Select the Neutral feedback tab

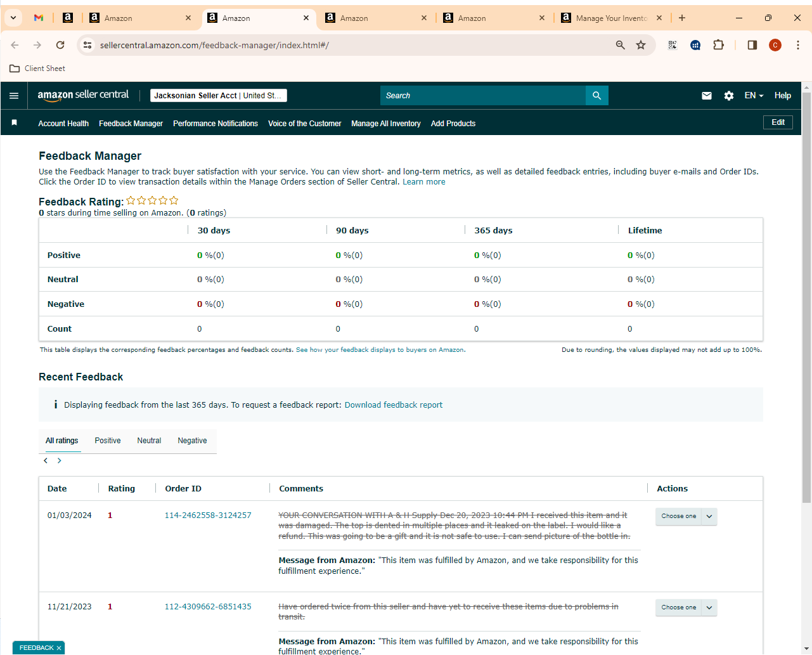click(149, 441)
